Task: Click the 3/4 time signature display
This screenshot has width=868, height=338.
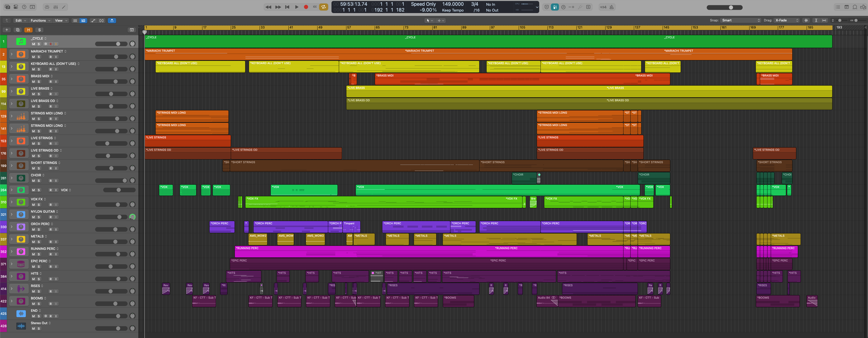Action: (475, 4)
